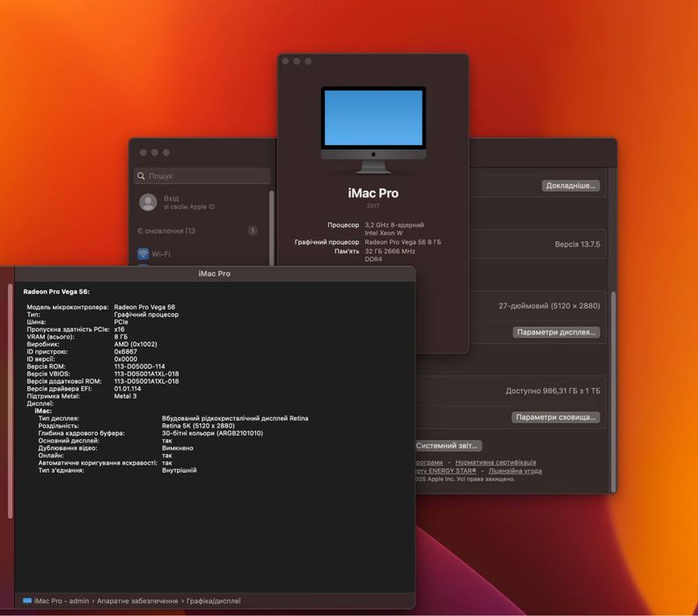The height and width of the screenshot is (616, 698).
Task: Click the device ID 0x6867 value
Action: pyautogui.click(x=126, y=352)
